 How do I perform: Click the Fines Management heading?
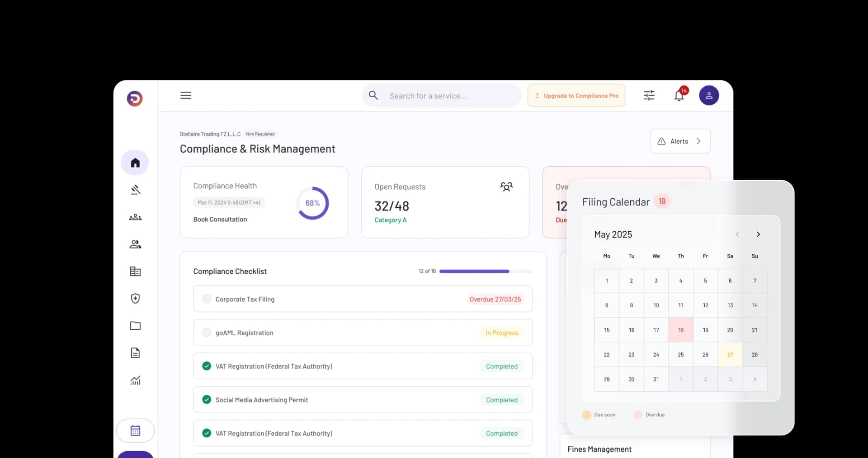click(x=599, y=449)
